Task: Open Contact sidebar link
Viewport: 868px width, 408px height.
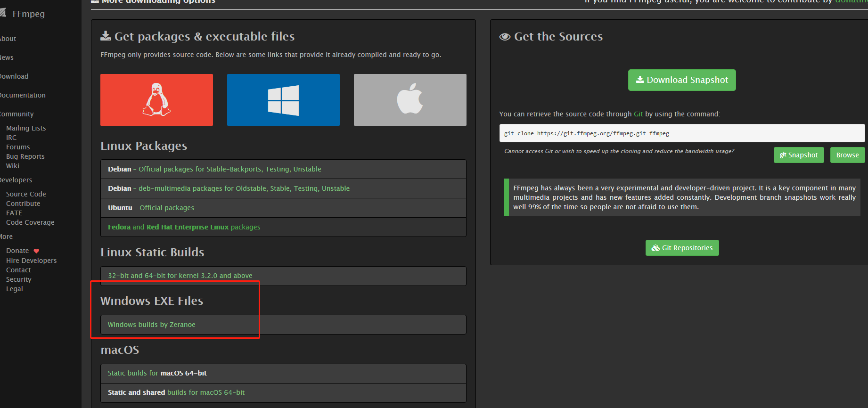Action: click(x=18, y=270)
